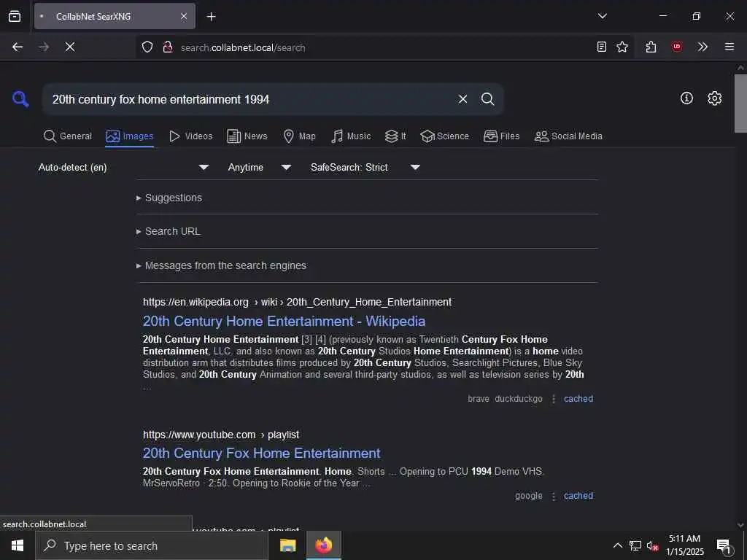The width and height of the screenshot is (747, 560).
Task: Open 20th Century Fox Home Entertainment YouTube result
Action: tap(262, 454)
